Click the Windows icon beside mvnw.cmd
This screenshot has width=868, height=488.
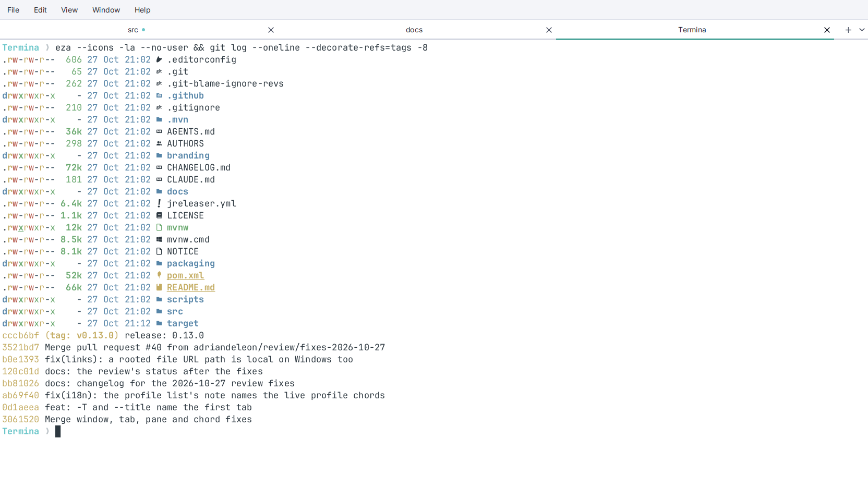tap(159, 239)
